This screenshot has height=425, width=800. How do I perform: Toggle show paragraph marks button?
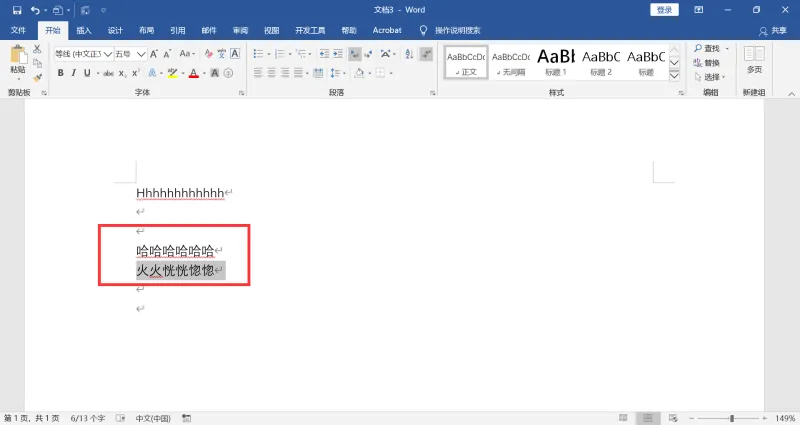[426, 54]
